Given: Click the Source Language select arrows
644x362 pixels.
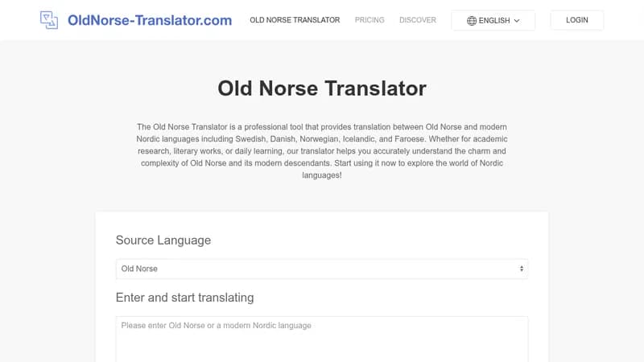Looking at the screenshot, I should (522, 269).
